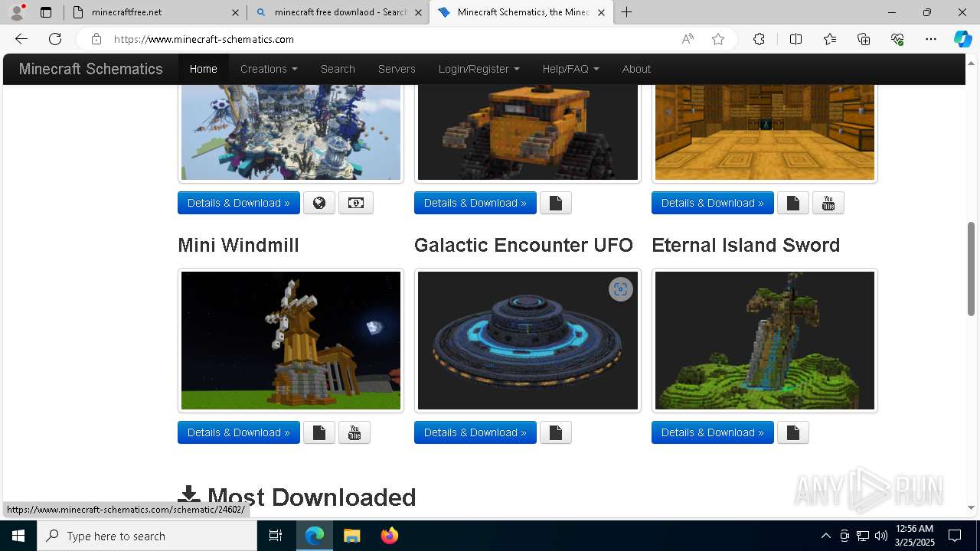The image size is (980, 551).
Task: Open the YouTube icon under the wooden room schematic
Action: pos(828,203)
